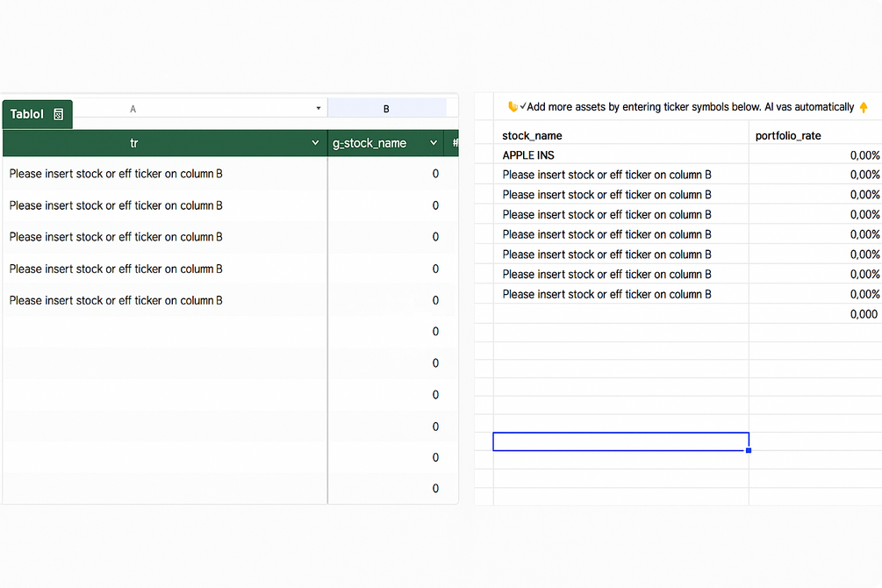Open the column A header dropdown arrow
The height and width of the screenshot is (588, 882).
point(318,109)
